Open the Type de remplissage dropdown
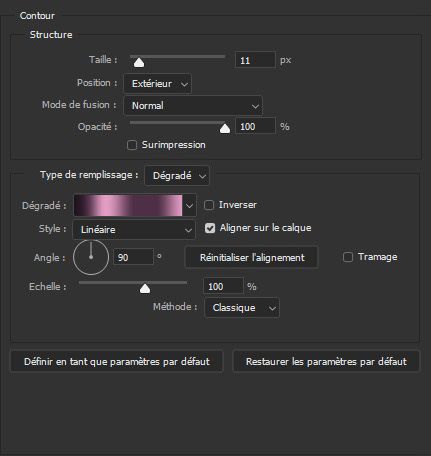The width and height of the screenshot is (431, 456). [177, 176]
